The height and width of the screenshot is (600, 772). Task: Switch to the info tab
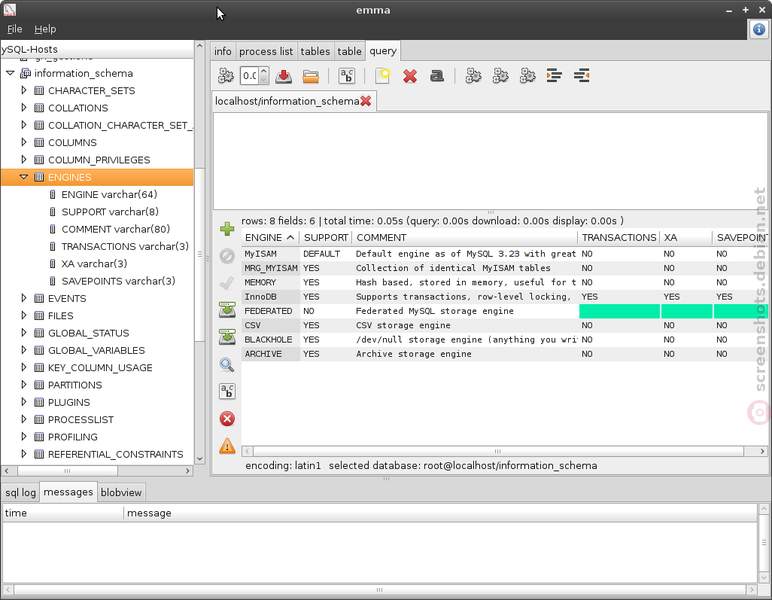(x=223, y=51)
